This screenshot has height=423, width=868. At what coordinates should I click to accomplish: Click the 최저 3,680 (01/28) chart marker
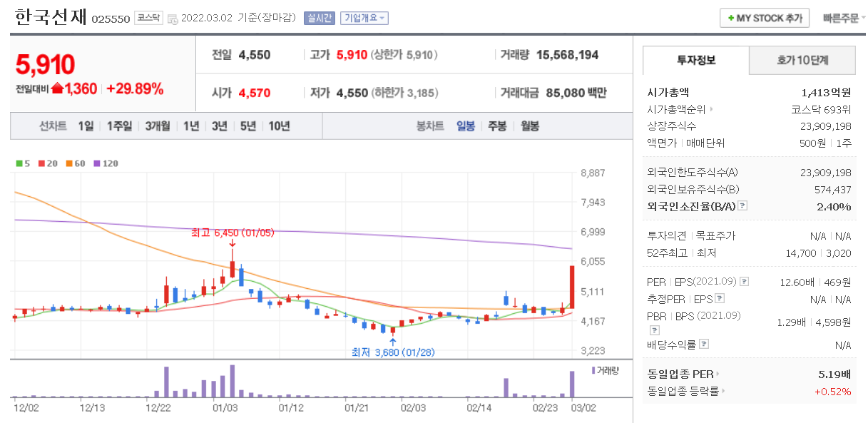pyautogui.click(x=393, y=352)
